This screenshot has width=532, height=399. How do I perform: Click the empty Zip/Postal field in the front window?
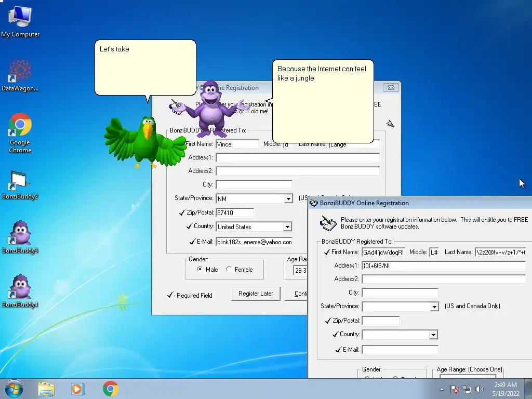point(381,321)
